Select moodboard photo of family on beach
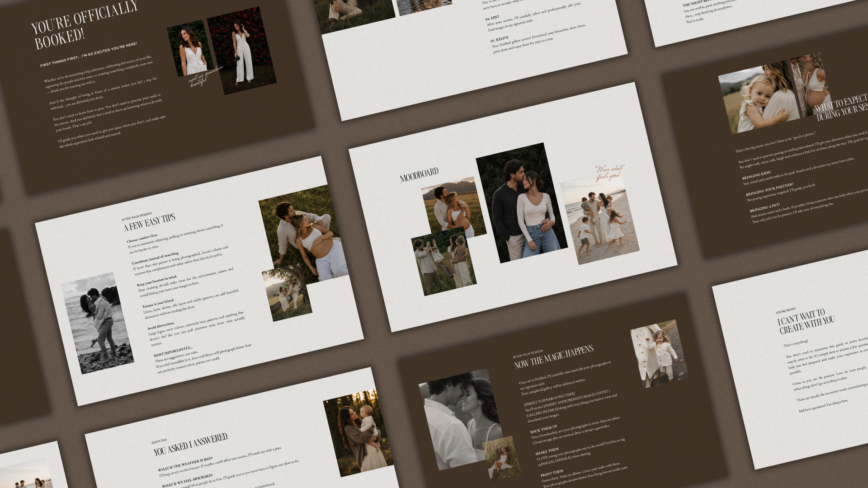 point(599,221)
